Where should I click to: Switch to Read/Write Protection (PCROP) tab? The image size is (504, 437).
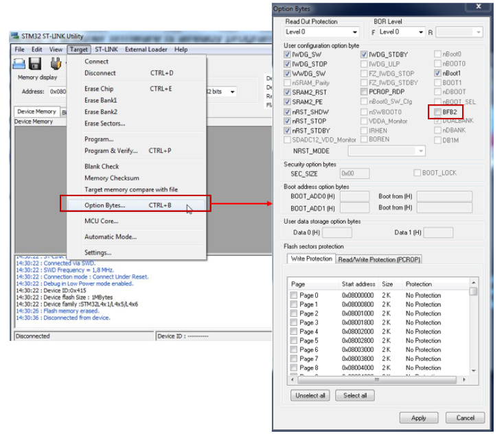point(379,259)
